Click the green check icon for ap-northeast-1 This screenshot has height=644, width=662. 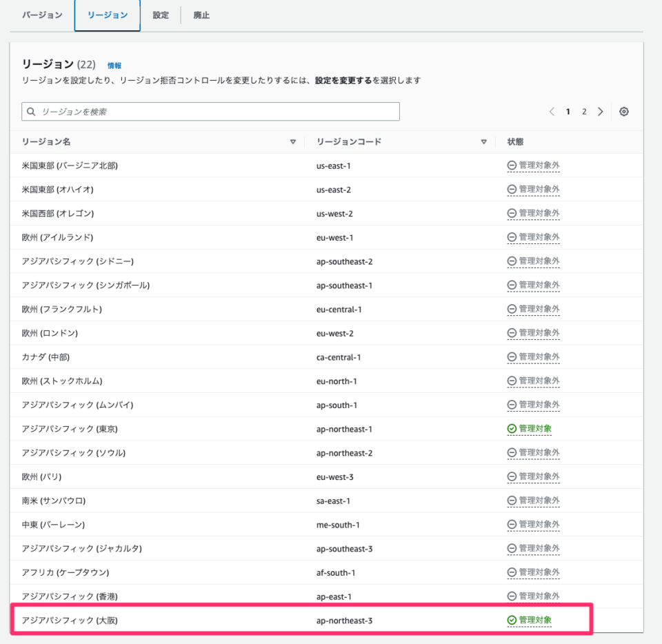[x=512, y=429]
